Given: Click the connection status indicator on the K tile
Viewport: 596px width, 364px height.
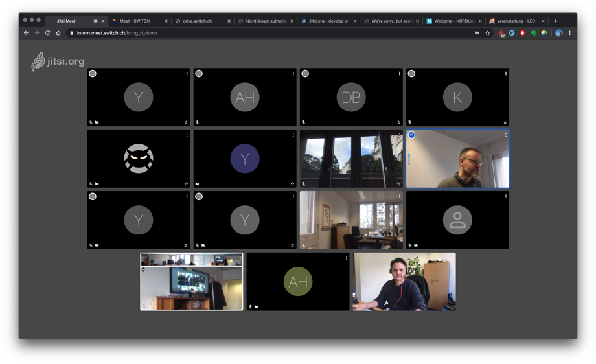Looking at the screenshot, I should [411, 74].
